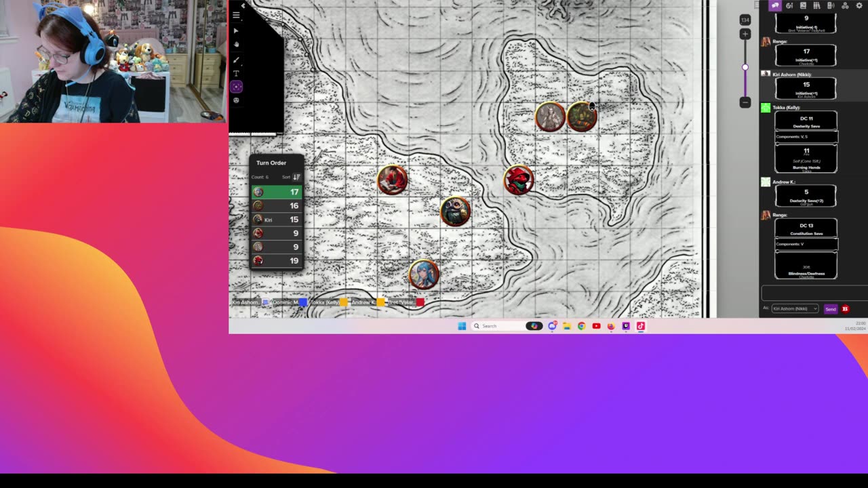Select the red hooded character token
This screenshot has height=488, width=868.
pos(519,180)
